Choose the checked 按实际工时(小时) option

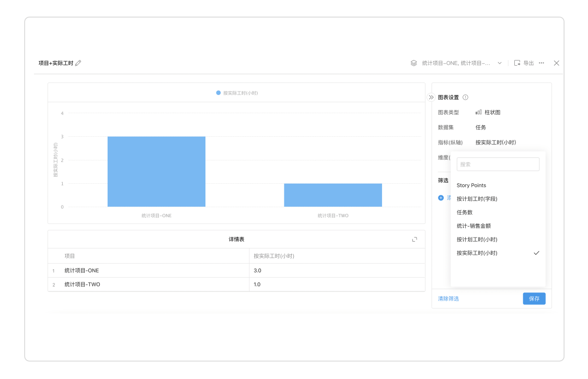tap(498, 253)
